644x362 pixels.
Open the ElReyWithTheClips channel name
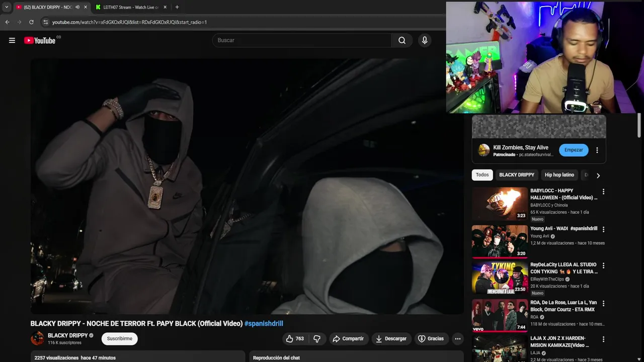point(547,279)
